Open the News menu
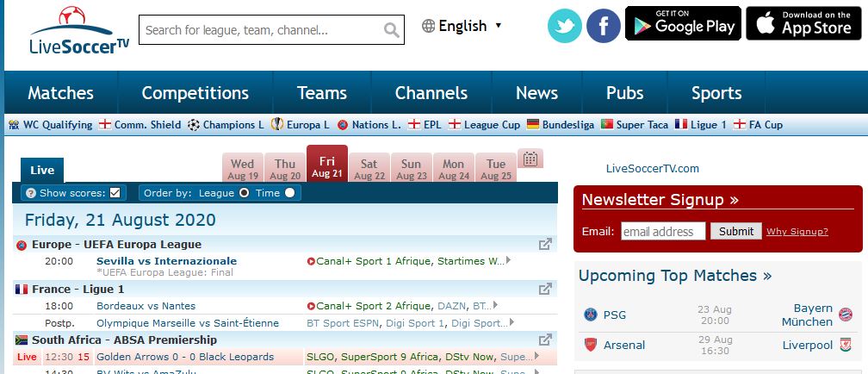The image size is (868, 374). coord(537,92)
